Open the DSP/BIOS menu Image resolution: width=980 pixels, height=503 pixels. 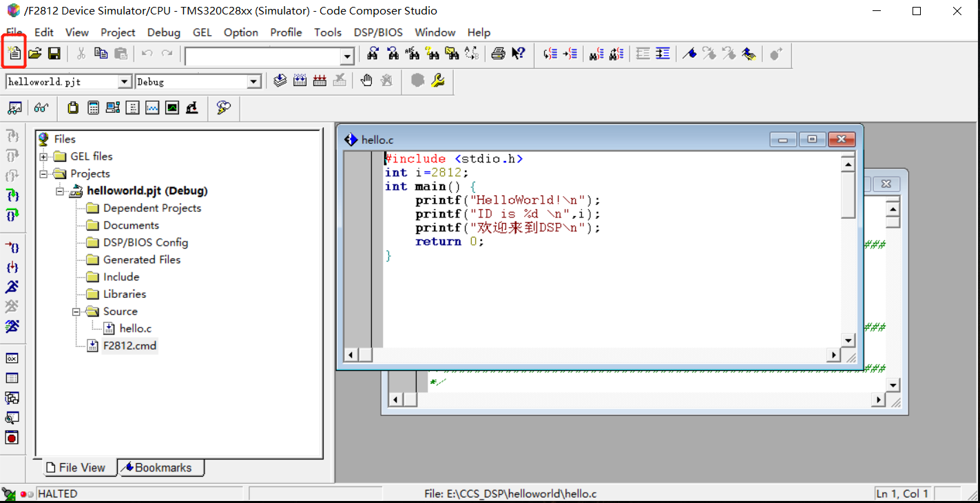click(x=378, y=32)
